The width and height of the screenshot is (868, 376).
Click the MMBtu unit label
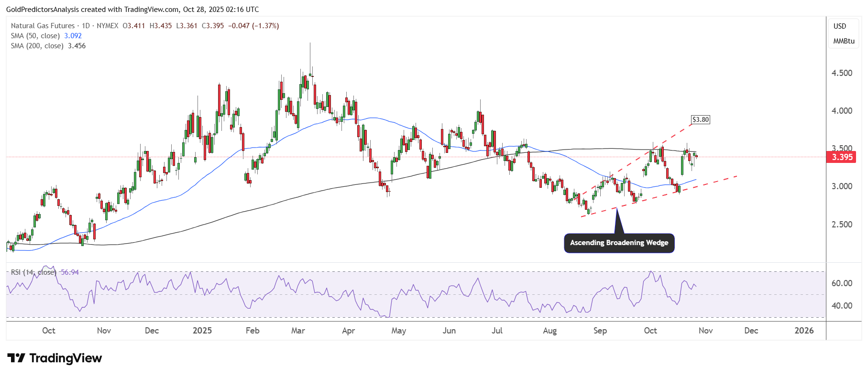pyautogui.click(x=844, y=41)
